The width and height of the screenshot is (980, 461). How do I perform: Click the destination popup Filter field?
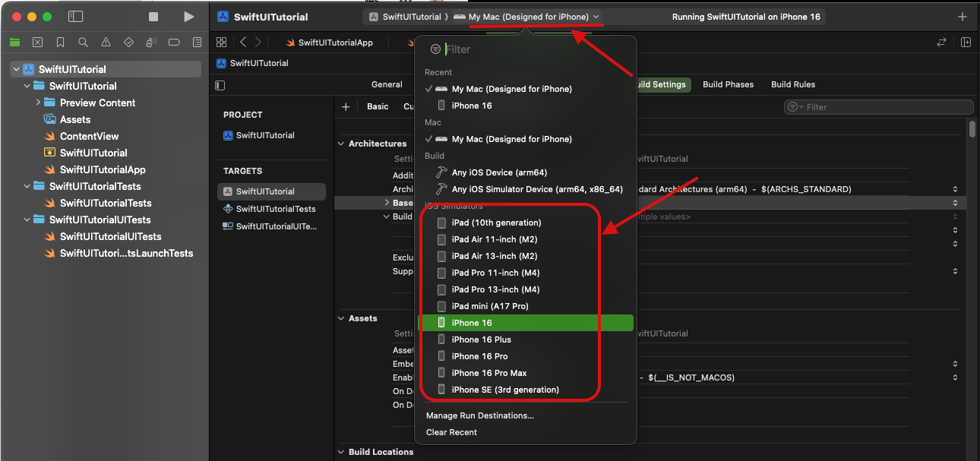click(x=526, y=49)
